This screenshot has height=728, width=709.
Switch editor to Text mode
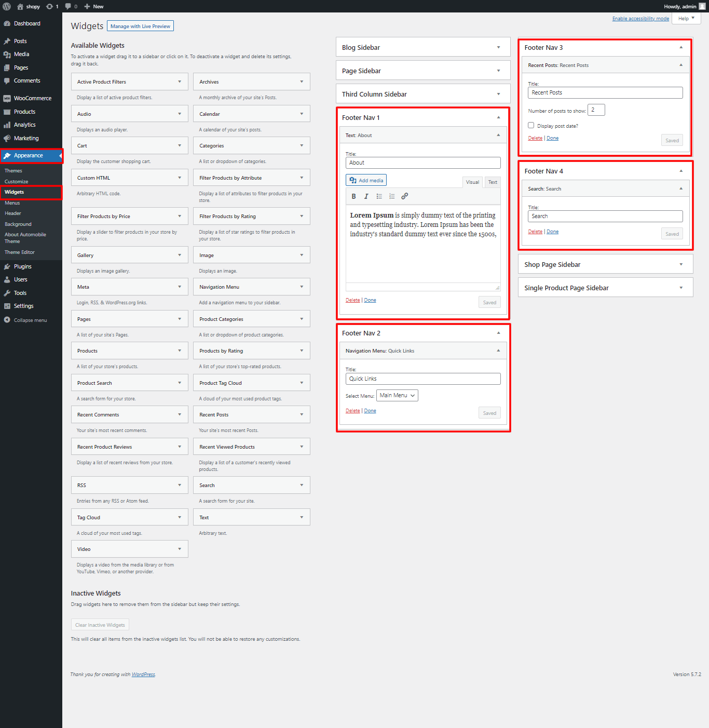(x=493, y=182)
